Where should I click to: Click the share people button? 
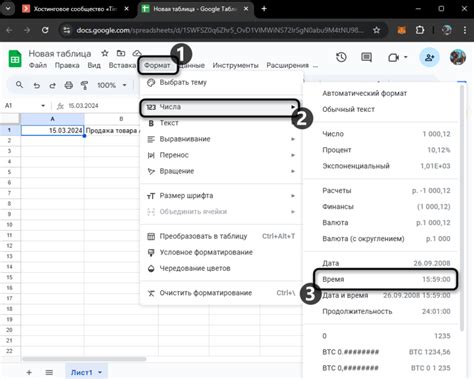429,57
